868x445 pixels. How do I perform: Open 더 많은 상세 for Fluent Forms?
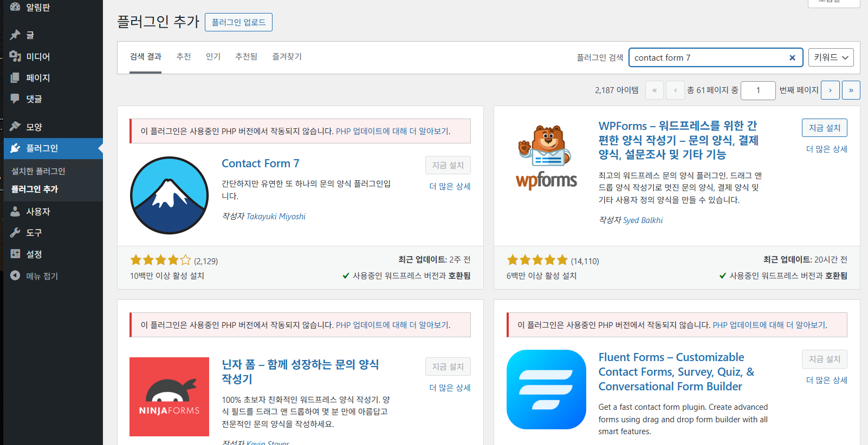click(x=827, y=380)
